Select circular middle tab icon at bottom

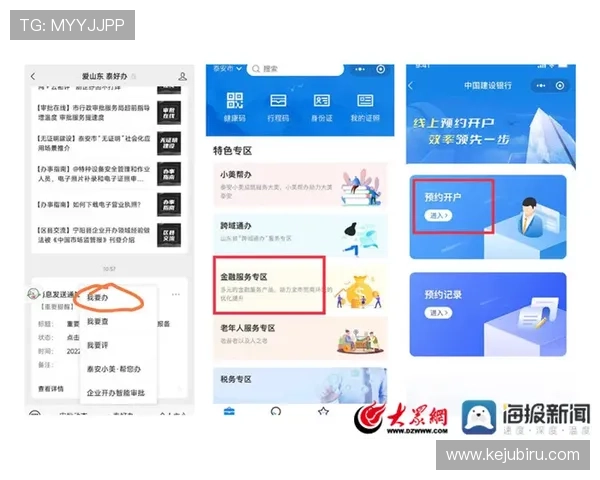click(x=276, y=412)
